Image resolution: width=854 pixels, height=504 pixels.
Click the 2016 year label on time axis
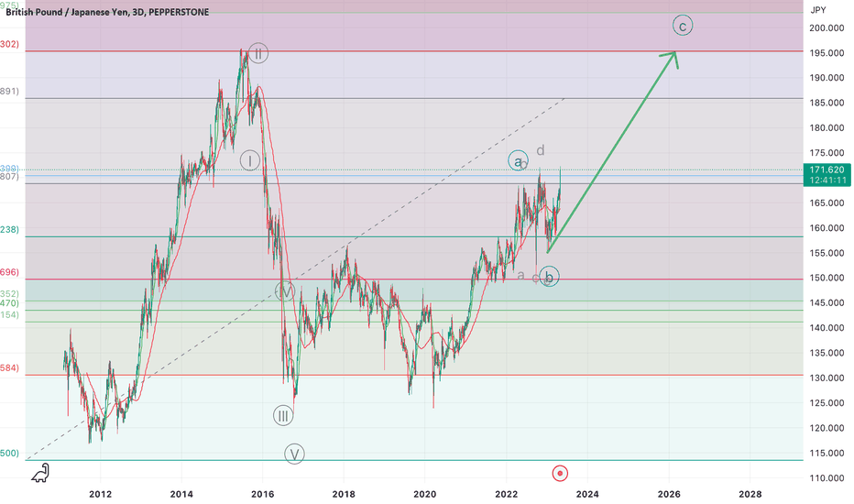click(x=262, y=494)
